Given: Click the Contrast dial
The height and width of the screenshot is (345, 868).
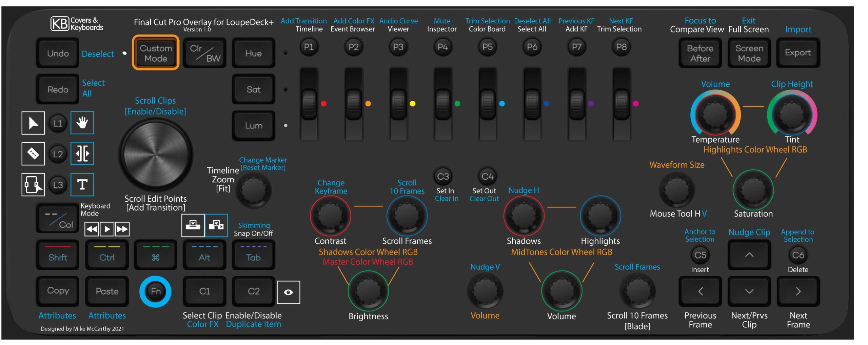Looking at the screenshot, I should pyautogui.click(x=330, y=216).
